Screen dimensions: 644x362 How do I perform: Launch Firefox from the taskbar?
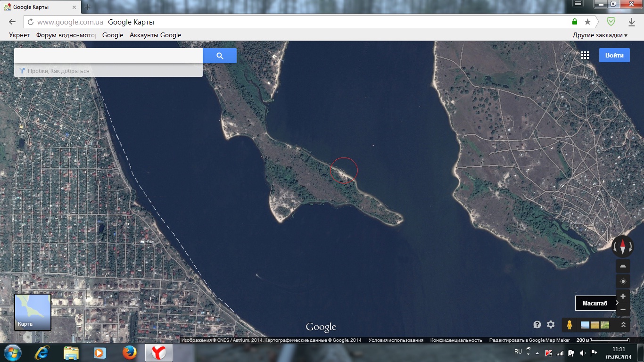[129, 352]
